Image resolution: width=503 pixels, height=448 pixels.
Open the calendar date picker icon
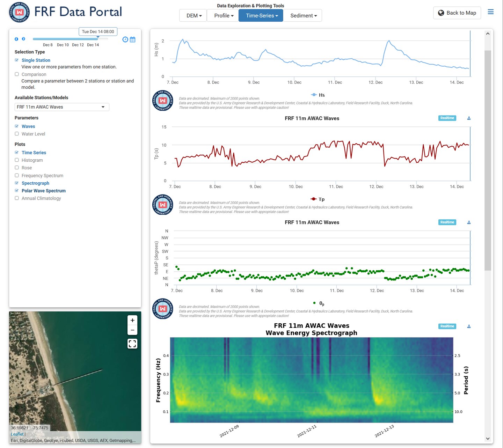point(133,39)
